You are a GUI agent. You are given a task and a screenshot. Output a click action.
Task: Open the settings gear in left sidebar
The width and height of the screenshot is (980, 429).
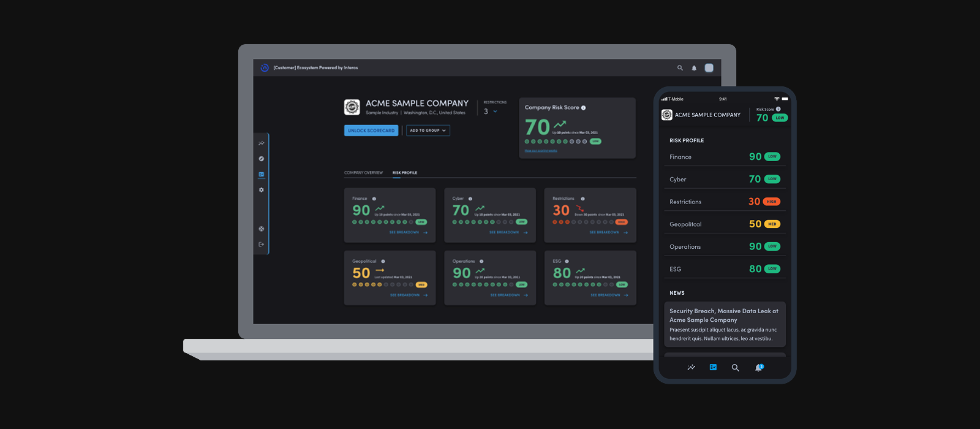(262, 190)
